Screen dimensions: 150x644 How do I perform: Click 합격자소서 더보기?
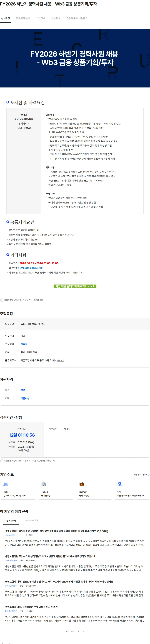pos(75,631)
